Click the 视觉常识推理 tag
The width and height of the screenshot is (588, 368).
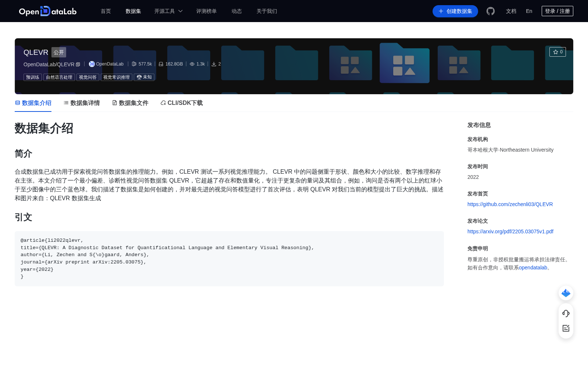(x=116, y=77)
